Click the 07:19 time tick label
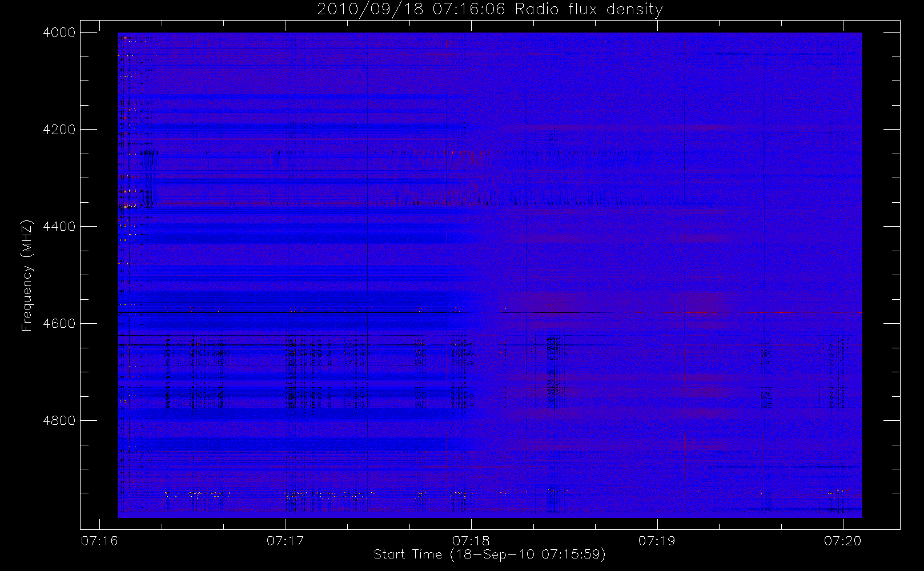Image resolution: width=924 pixels, height=571 pixels. (x=657, y=541)
